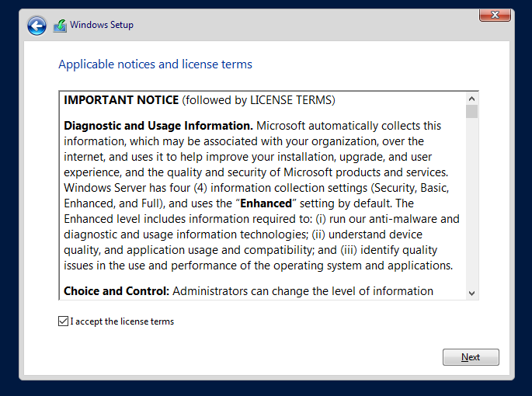The image size is (532, 396).
Task: Click the license scrollbar up arrow
Action: pyautogui.click(x=471, y=99)
